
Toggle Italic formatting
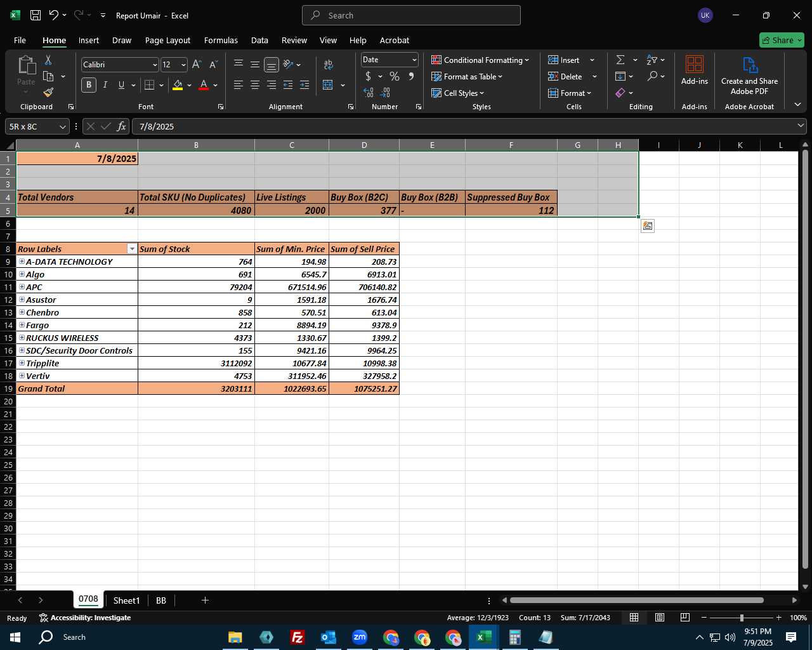[105, 84]
